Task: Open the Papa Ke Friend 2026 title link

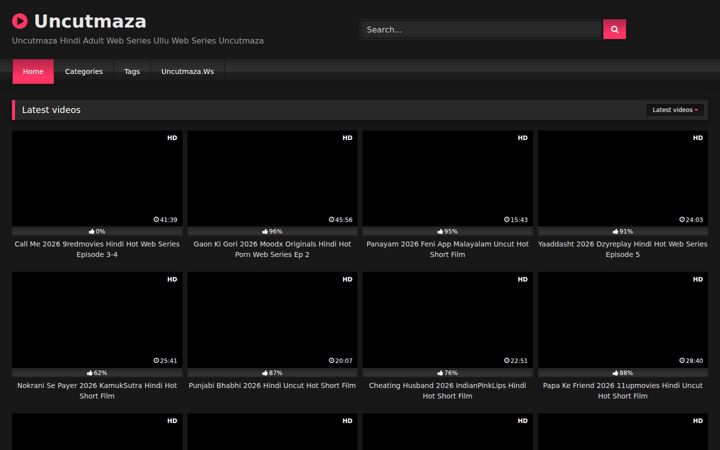Action: click(623, 391)
